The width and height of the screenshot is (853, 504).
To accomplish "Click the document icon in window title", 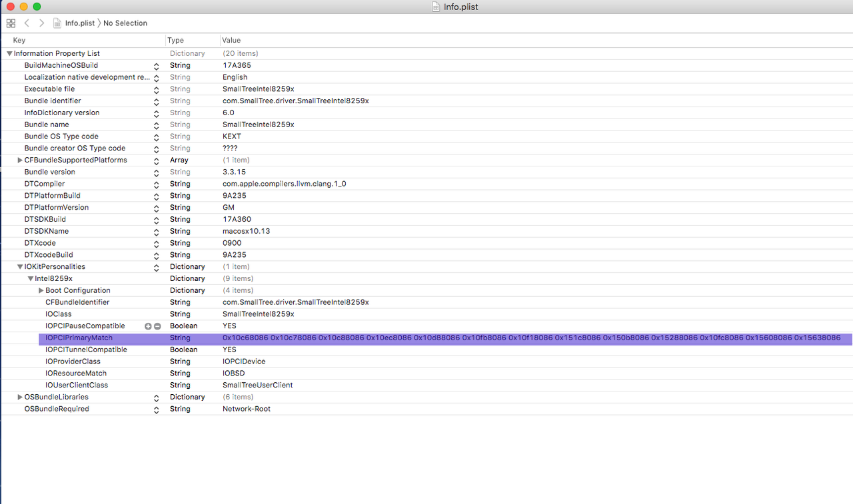I will click(437, 7).
